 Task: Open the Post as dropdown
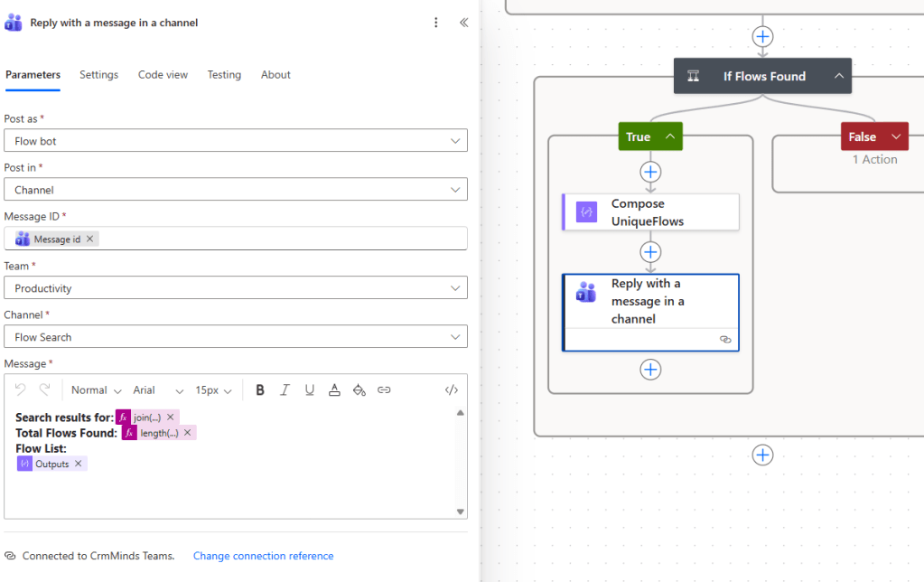tap(236, 141)
